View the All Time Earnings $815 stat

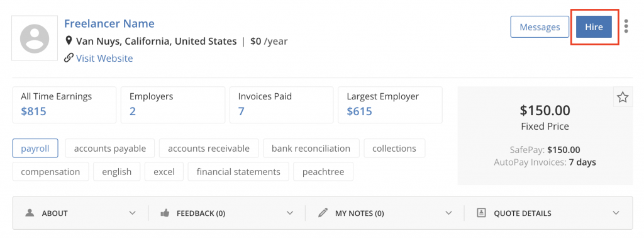point(65,105)
